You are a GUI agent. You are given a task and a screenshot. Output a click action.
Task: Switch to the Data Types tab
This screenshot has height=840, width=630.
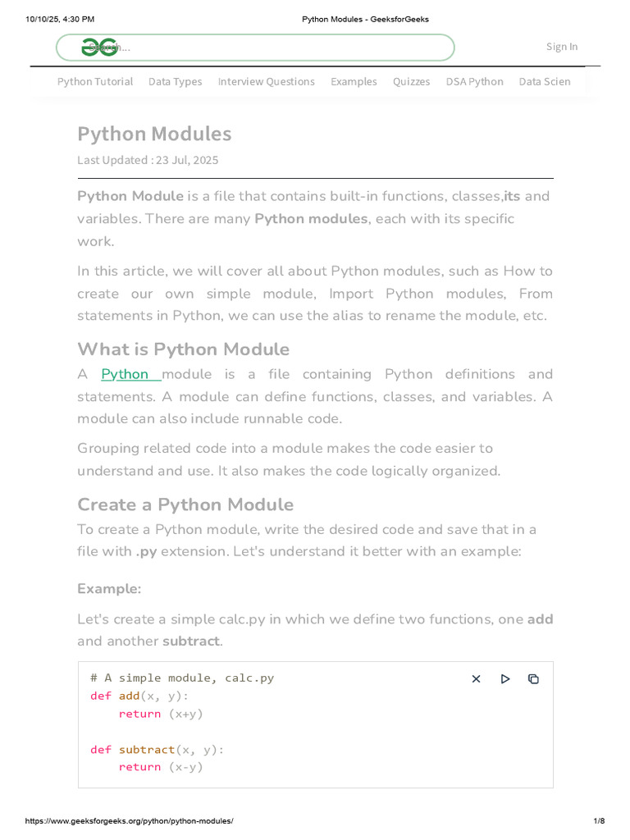pyautogui.click(x=175, y=81)
